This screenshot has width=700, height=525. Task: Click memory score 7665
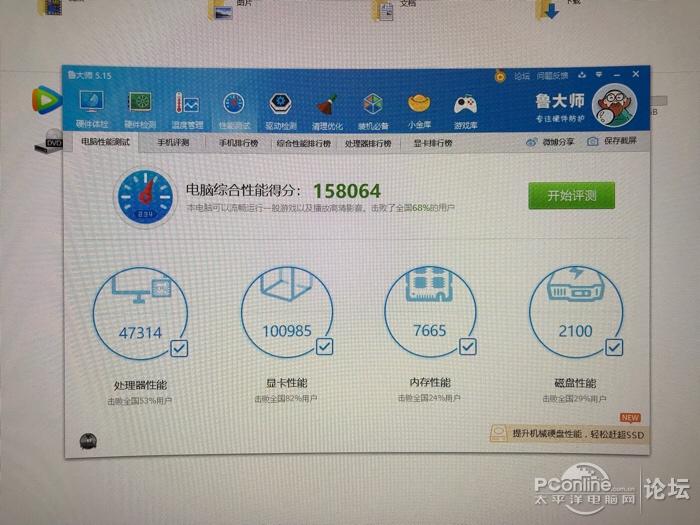click(x=429, y=330)
